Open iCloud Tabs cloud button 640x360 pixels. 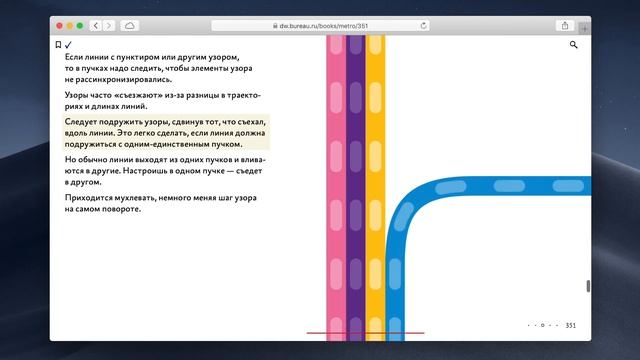(x=130, y=26)
